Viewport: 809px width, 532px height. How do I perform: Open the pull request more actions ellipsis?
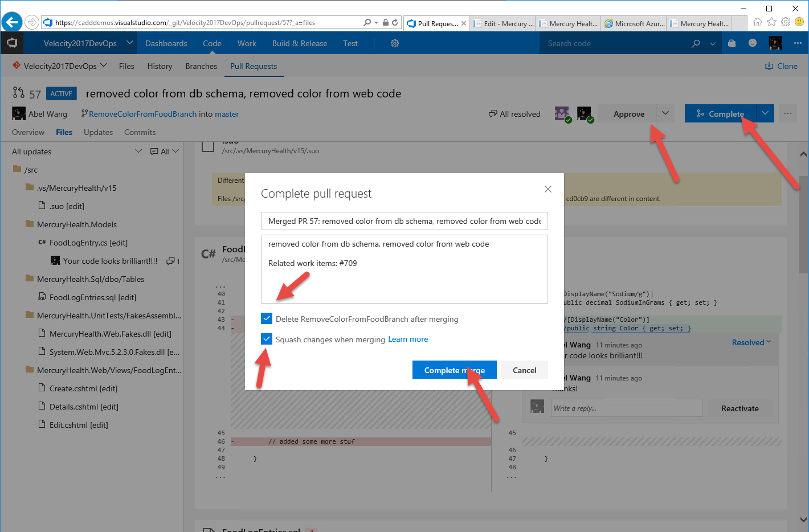point(788,113)
